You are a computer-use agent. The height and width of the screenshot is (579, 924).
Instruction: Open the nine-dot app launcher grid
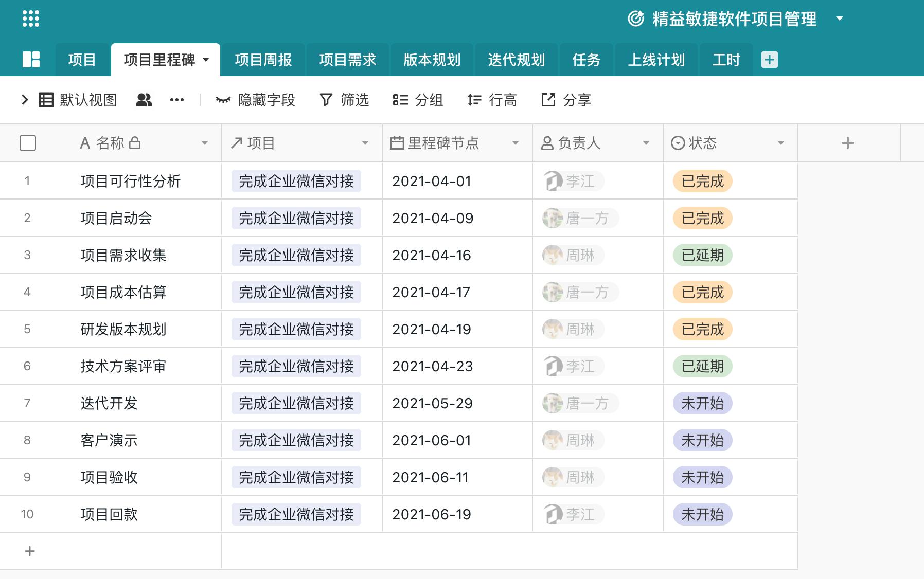(31, 19)
